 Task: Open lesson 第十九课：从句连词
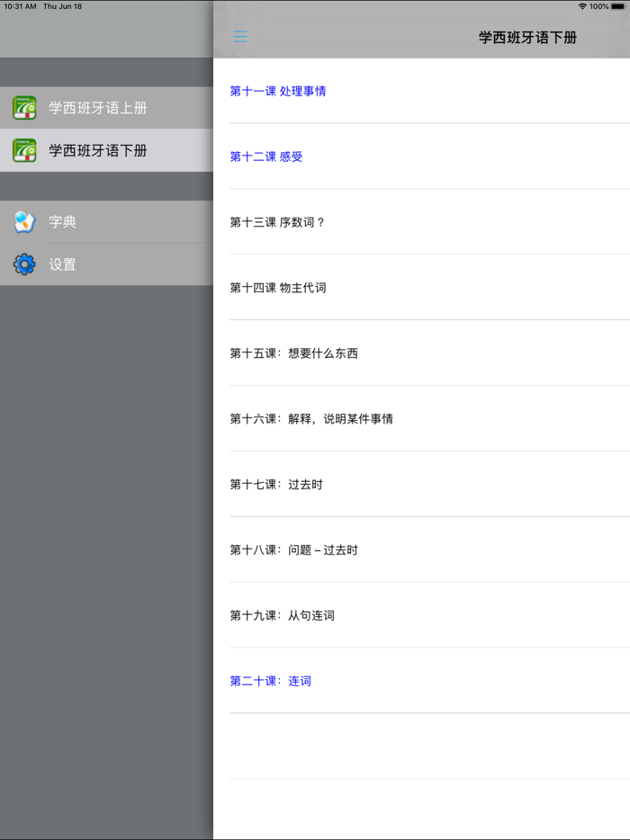coord(421,615)
